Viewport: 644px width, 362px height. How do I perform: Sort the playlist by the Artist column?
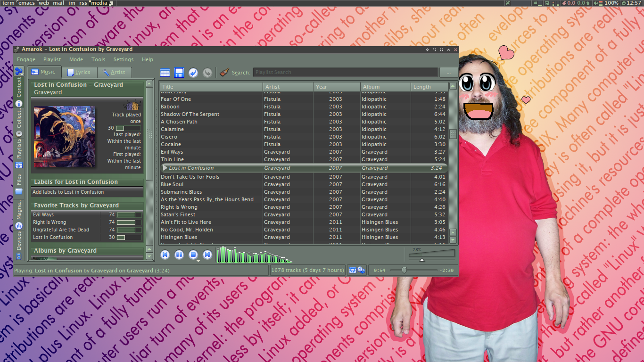point(288,87)
